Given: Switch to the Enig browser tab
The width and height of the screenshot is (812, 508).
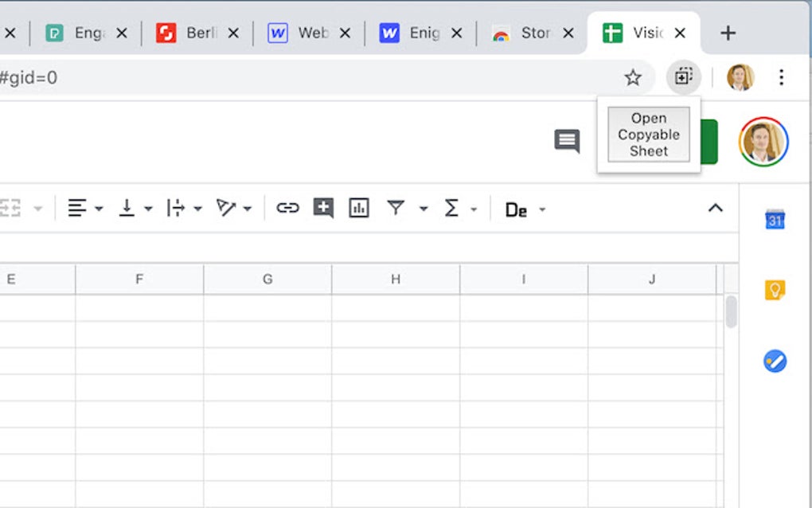Looking at the screenshot, I should (420, 33).
